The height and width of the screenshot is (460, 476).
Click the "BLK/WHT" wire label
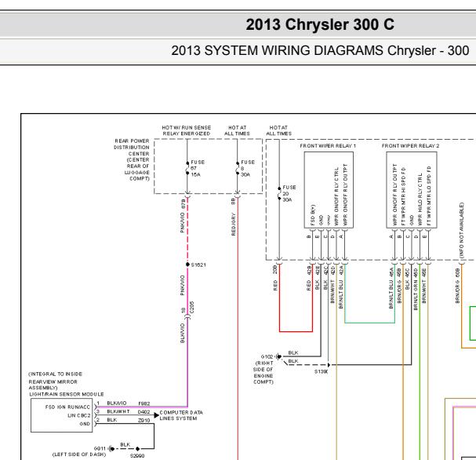tap(118, 411)
